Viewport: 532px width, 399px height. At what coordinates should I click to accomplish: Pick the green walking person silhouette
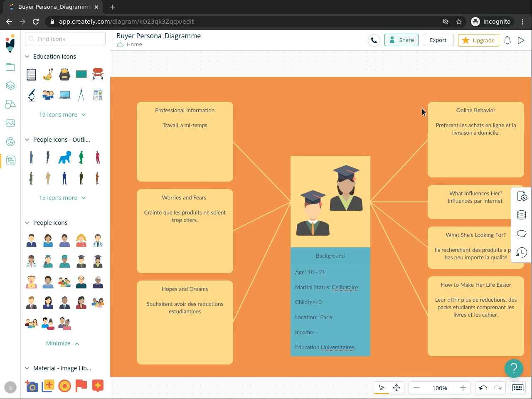(81, 158)
